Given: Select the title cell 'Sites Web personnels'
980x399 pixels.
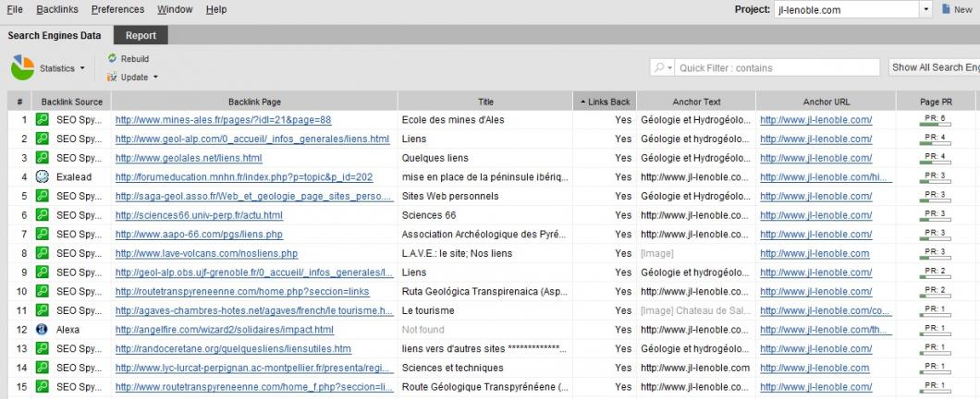Looking at the screenshot, I should [x=450, y=196].
